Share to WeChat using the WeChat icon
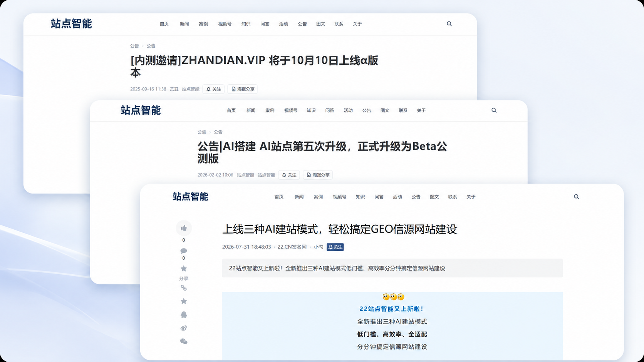The width and height of the screenshot is (644, 362). (184, 341)
